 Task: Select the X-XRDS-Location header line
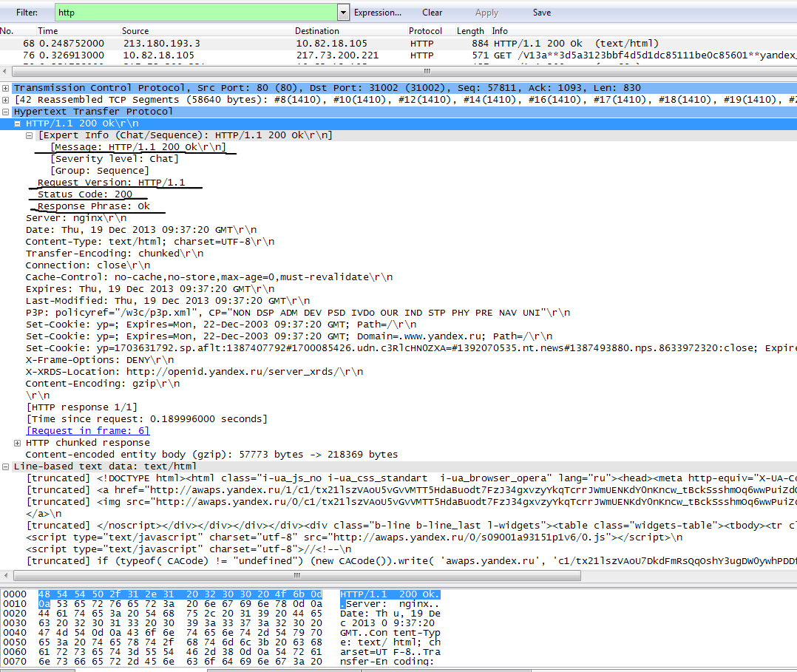(x=194, y=372)
